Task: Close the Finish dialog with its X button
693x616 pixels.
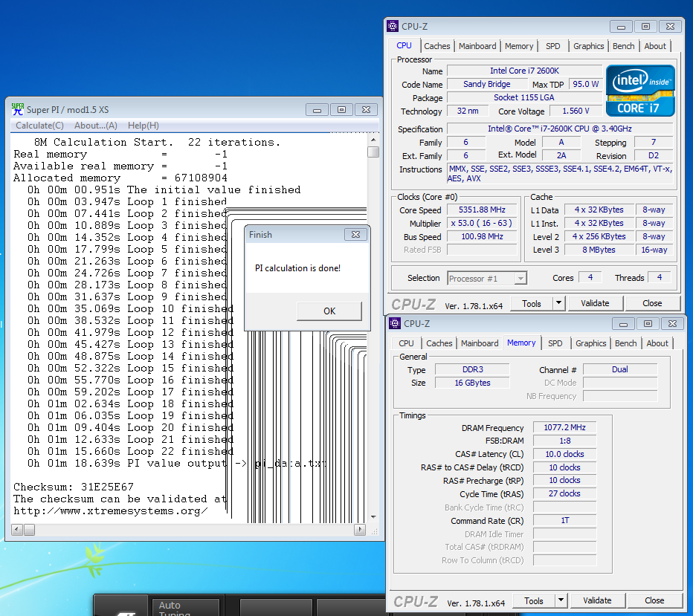Action: point(355,235)
